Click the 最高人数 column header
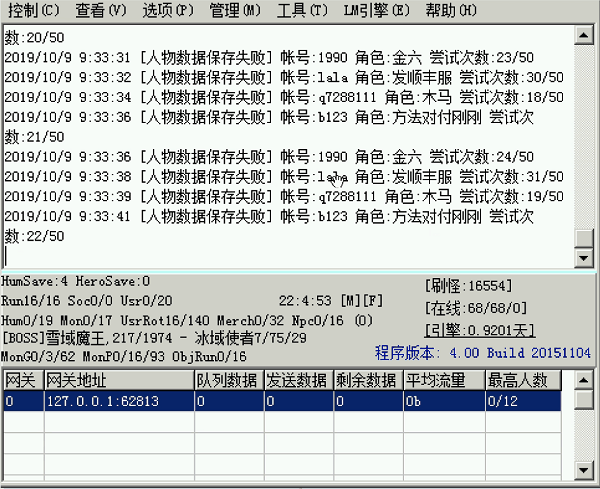This screenshot has height=489, width=600. click(523, 380)
